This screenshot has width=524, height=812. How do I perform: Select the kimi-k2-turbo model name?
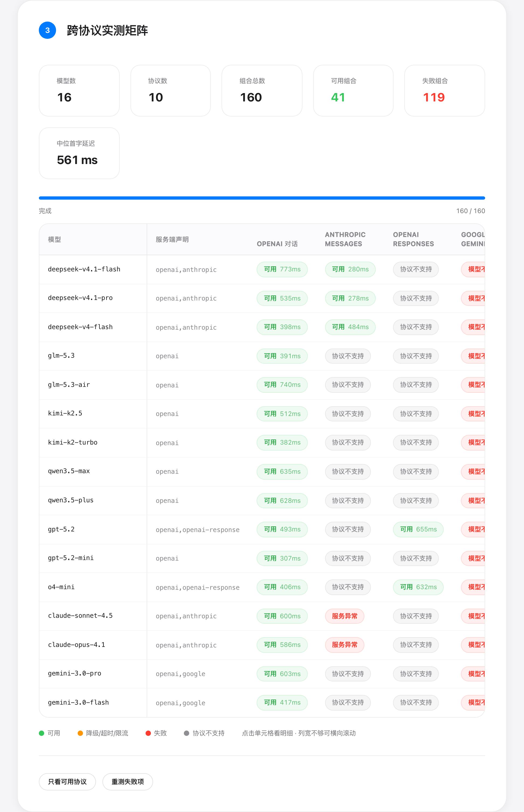click(x=73, y=443)
